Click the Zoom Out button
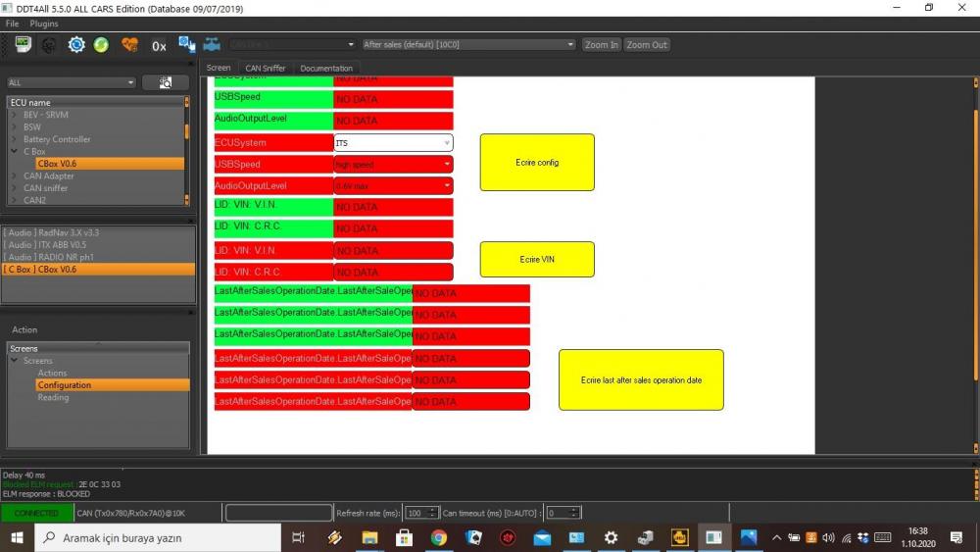This screenshot has height=552, width=980. (x=647, y=44)
